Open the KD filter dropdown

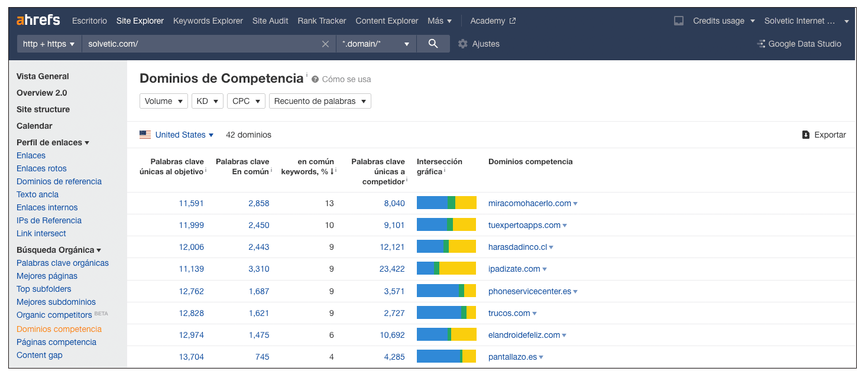pos(207,101)
